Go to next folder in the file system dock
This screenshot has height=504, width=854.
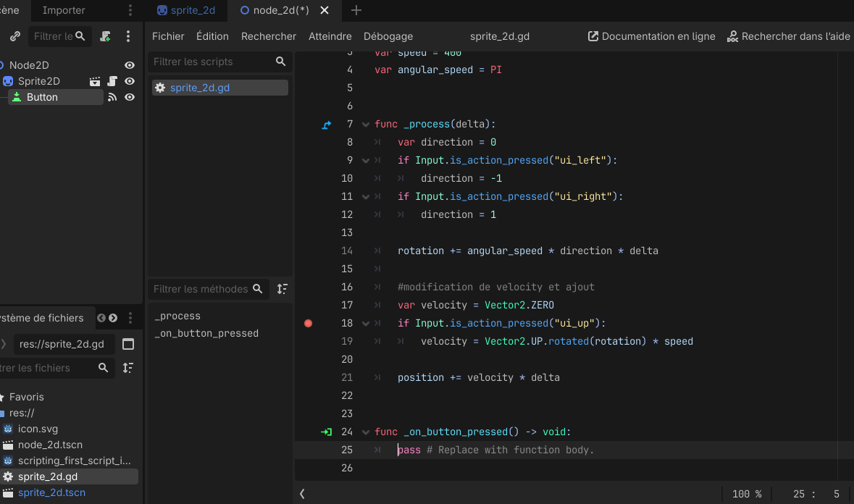pyautogui.click(x=113, y=318)
